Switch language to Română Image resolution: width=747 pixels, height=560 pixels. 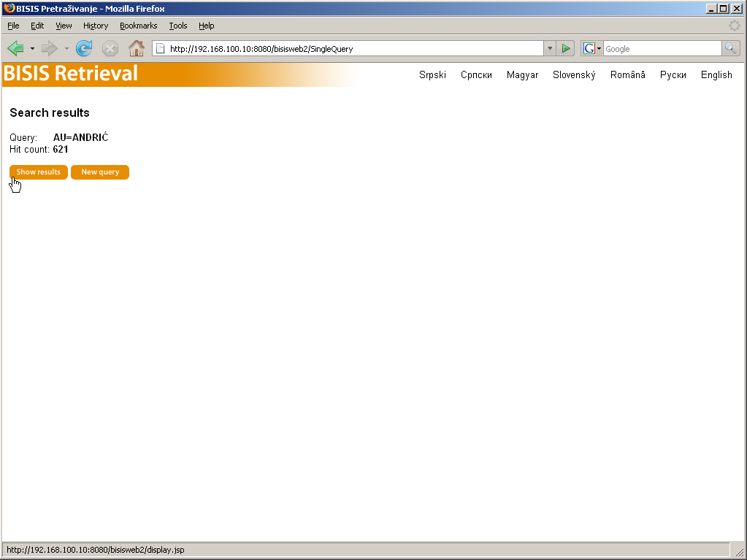click(628, 74)
